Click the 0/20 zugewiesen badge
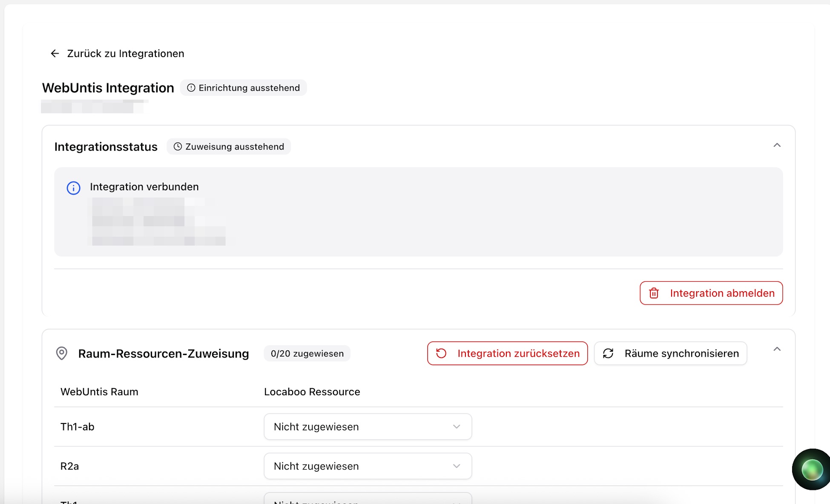The width and height of the screenshot is (830, 504). coord(307,353)
